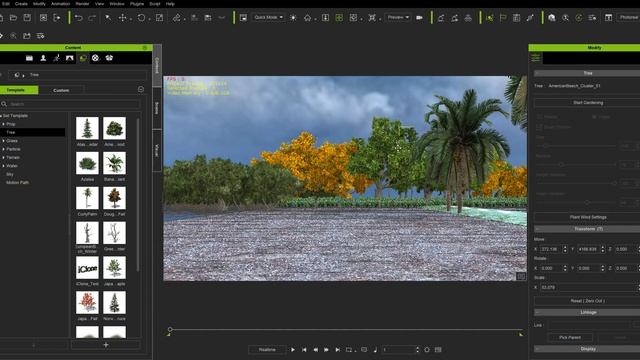Expand the Terrain tree node

click(x=4, y=158)
